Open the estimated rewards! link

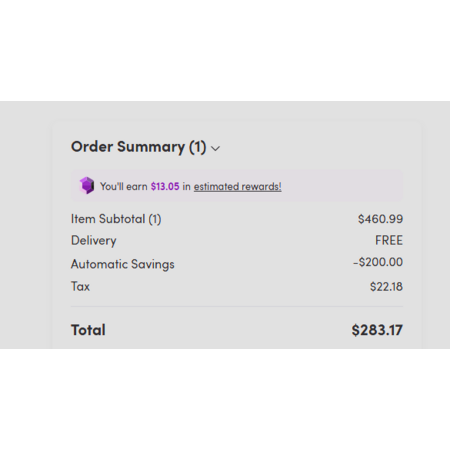pyautogui.click(x=238, y=186)
